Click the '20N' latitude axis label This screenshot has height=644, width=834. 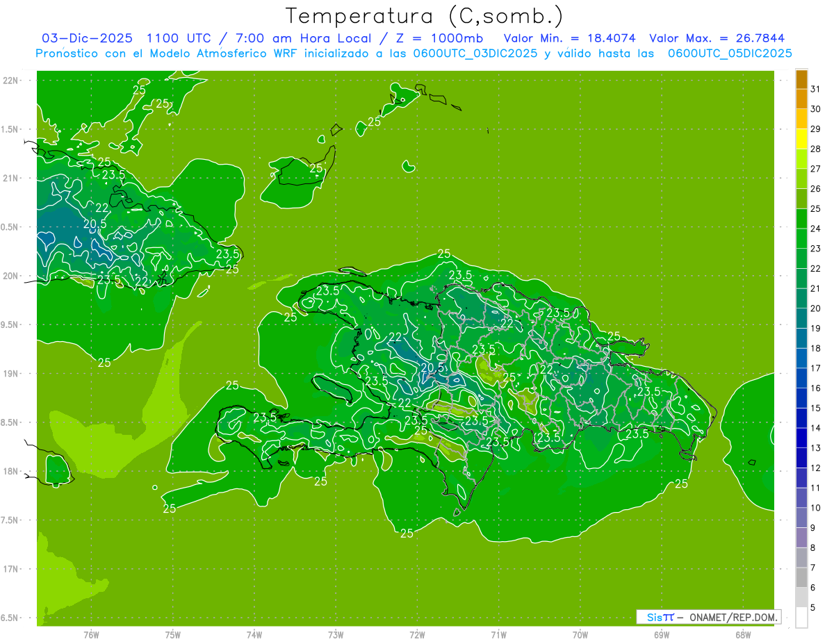[12, 276]
